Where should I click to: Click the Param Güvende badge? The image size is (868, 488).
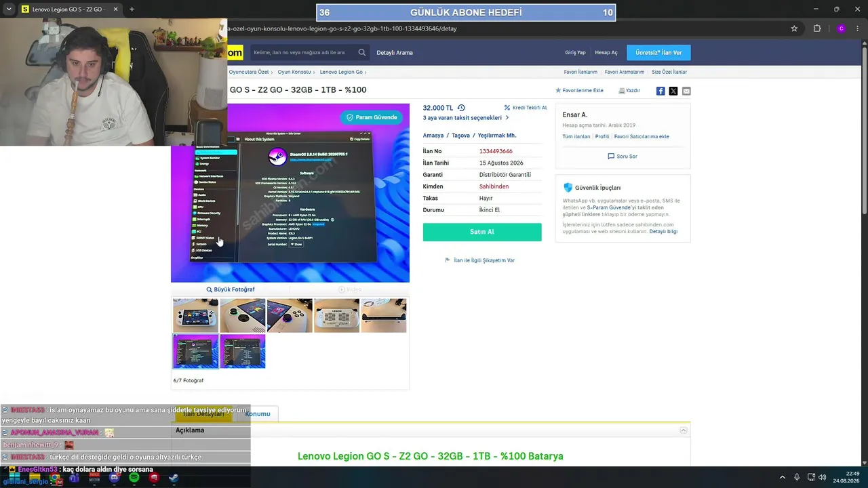(x=372, y=117)
